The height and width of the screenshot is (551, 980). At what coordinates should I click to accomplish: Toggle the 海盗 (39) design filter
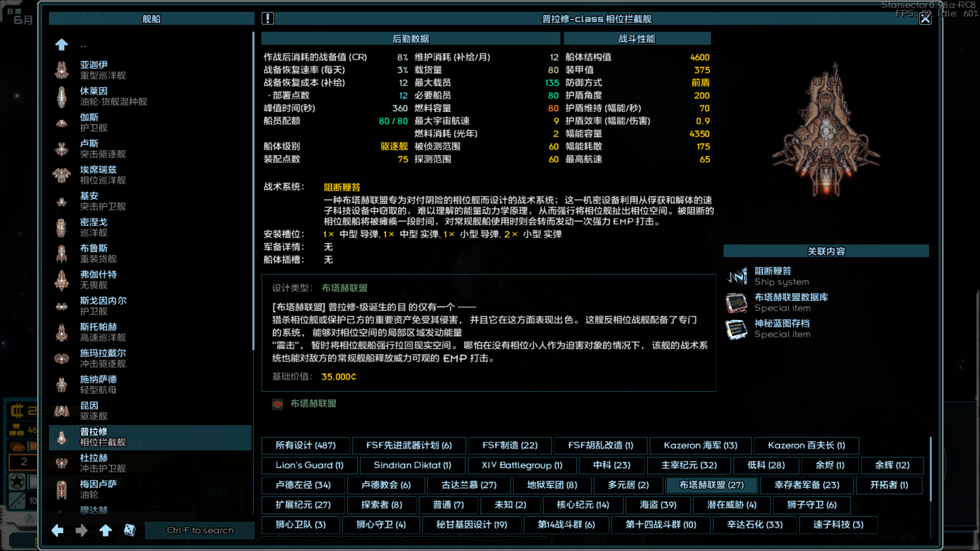click(x=658, y=505)
